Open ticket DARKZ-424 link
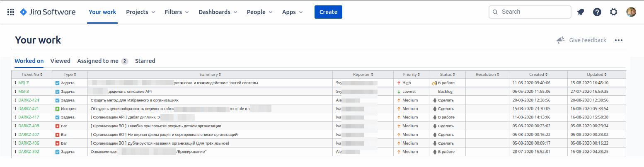 coord(29,100)
